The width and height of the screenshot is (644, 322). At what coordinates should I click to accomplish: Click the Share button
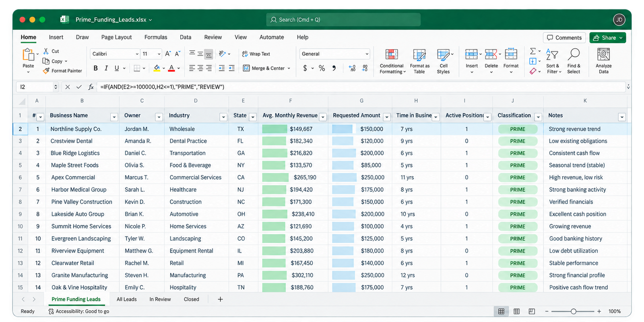click(608, 37)
